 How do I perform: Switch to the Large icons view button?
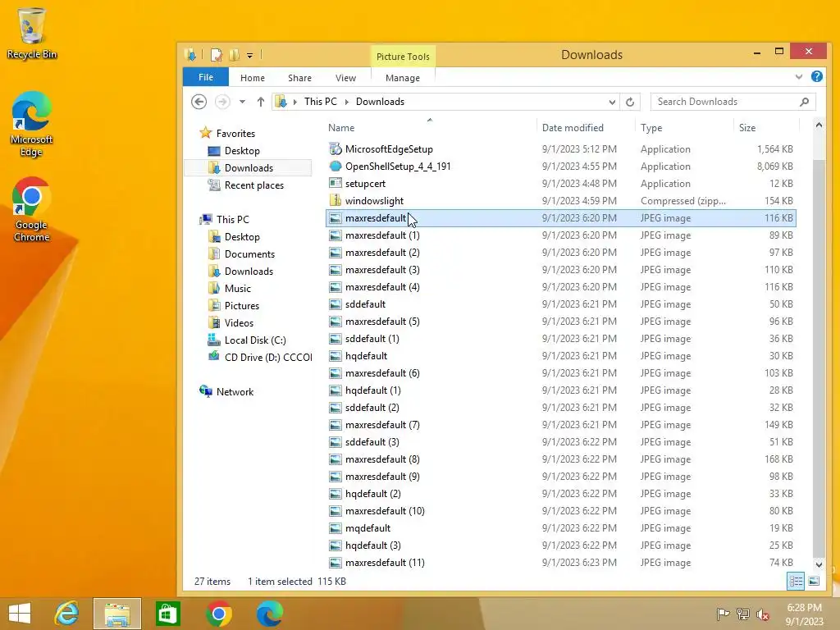814,581
